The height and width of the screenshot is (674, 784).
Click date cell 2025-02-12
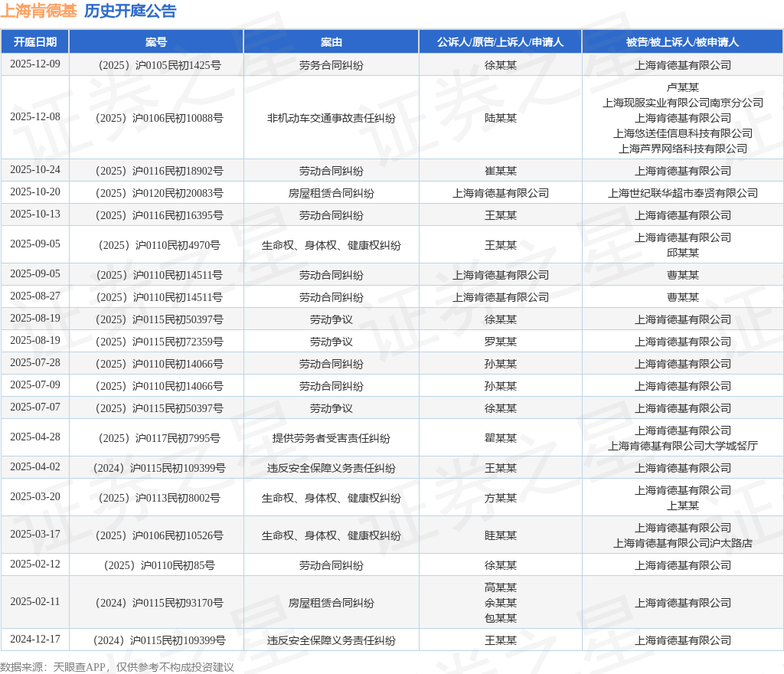[x=35, y=564]
